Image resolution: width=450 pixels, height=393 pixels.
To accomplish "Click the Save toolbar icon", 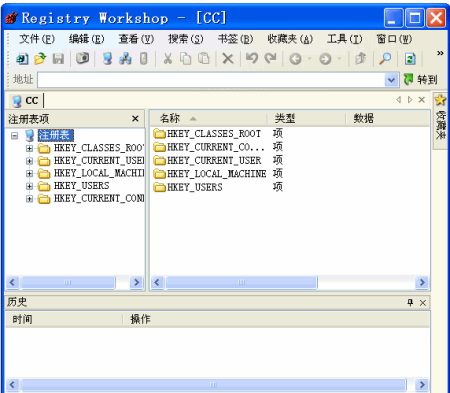I will [x=58, y=59].
